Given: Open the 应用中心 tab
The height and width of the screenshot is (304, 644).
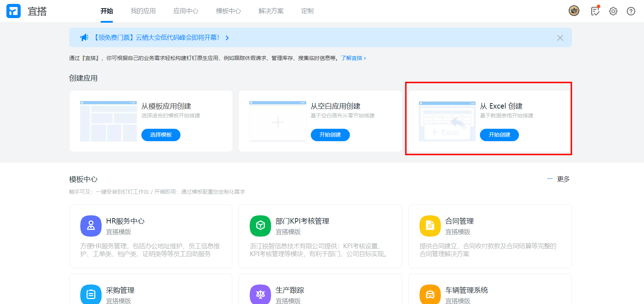Looking at the screenshot, I should click(x=186, y=11).
